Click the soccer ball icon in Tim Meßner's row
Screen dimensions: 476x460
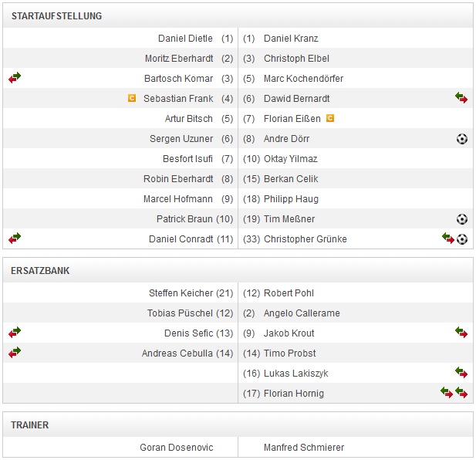pos(462,219)
